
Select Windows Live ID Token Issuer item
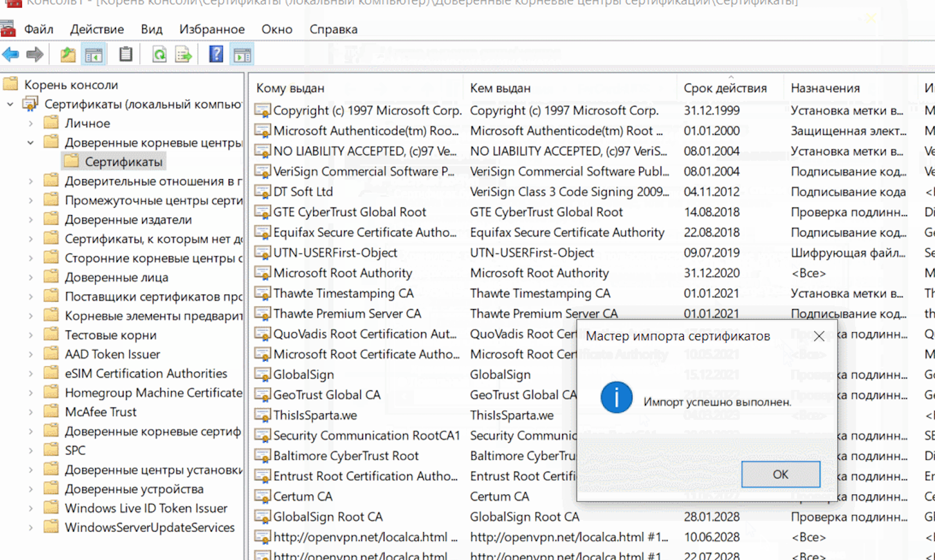point(146,508)
